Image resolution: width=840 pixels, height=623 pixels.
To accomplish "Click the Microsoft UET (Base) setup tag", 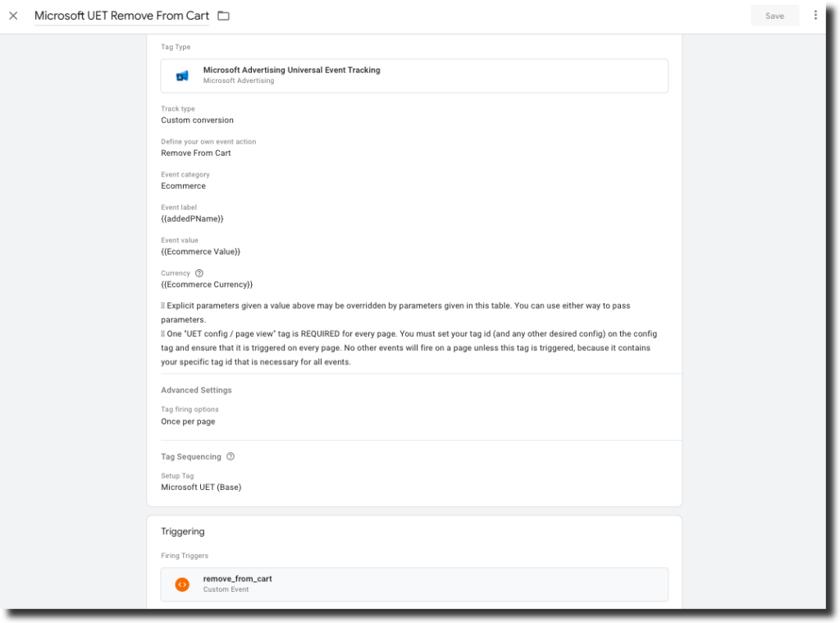I will tap(201, 488).
